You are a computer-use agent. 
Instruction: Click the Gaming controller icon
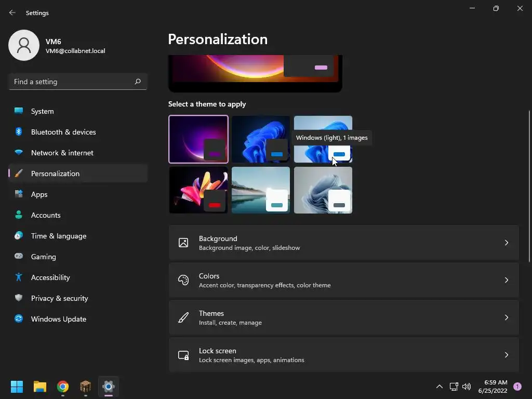click(19, 256)
